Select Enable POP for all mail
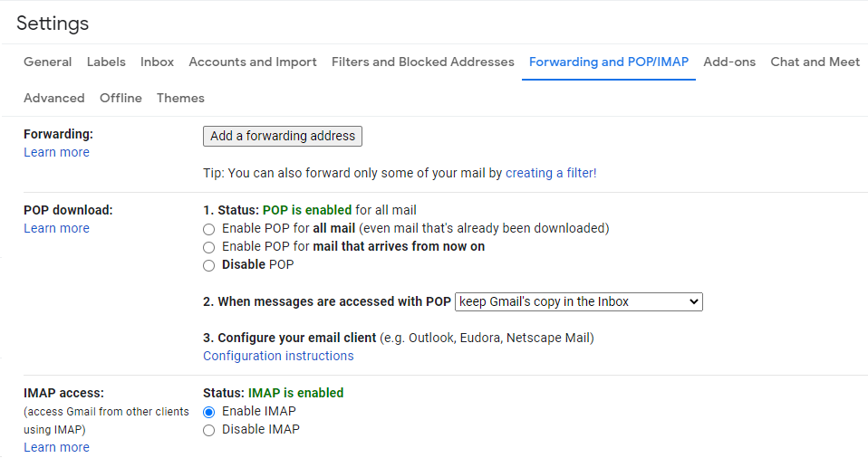 tap(209, 229)
